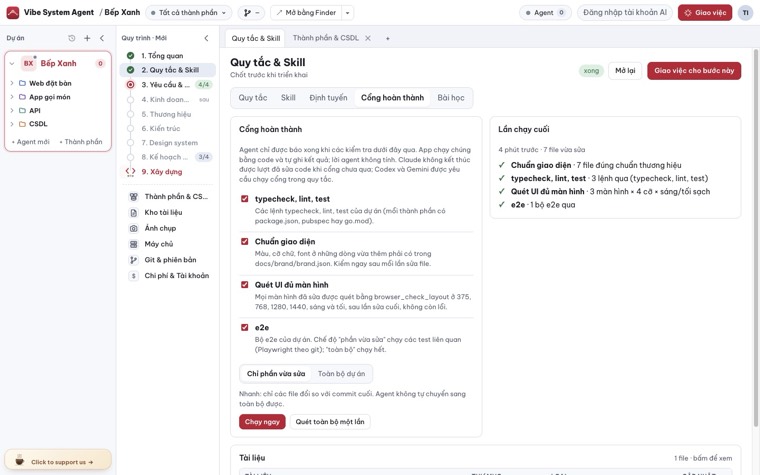This screenshot has width=760, height=475.
Task: Click the Git & phiên bản branch icon
Action: pyautogui.click(x=134, y=260)
